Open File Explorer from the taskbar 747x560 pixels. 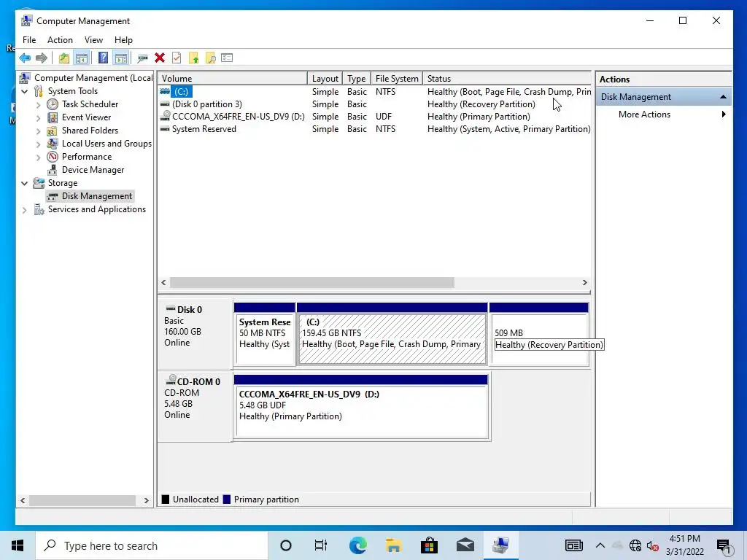[x=393, y=545]
